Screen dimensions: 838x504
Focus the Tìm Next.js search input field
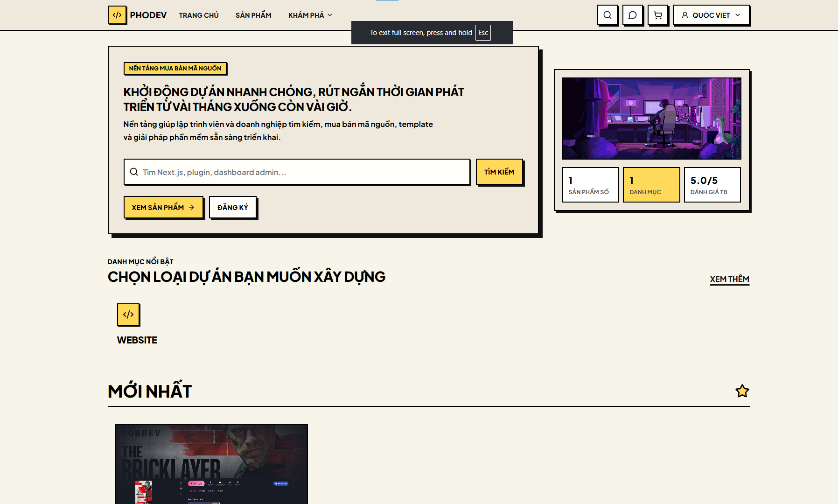[297, 172]
